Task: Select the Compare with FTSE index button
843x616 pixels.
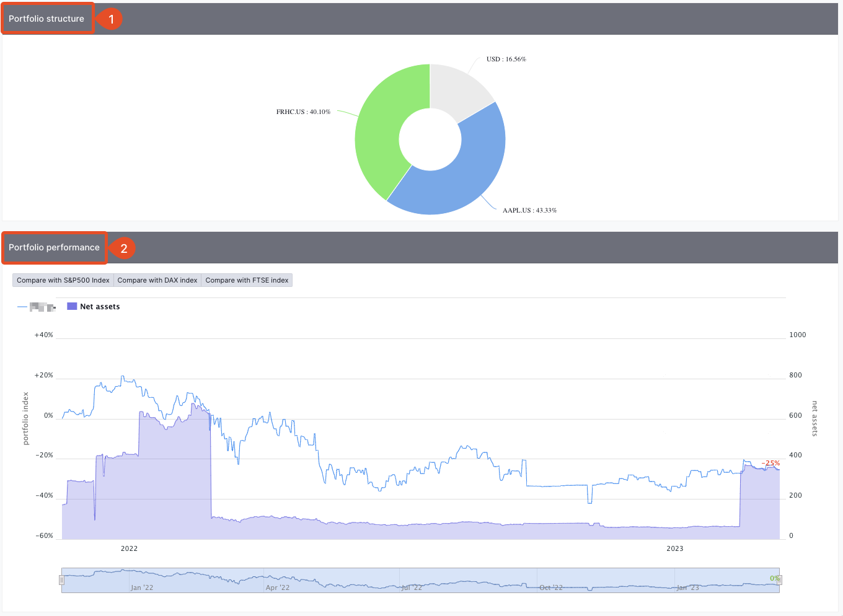Action: coord(246,279)
